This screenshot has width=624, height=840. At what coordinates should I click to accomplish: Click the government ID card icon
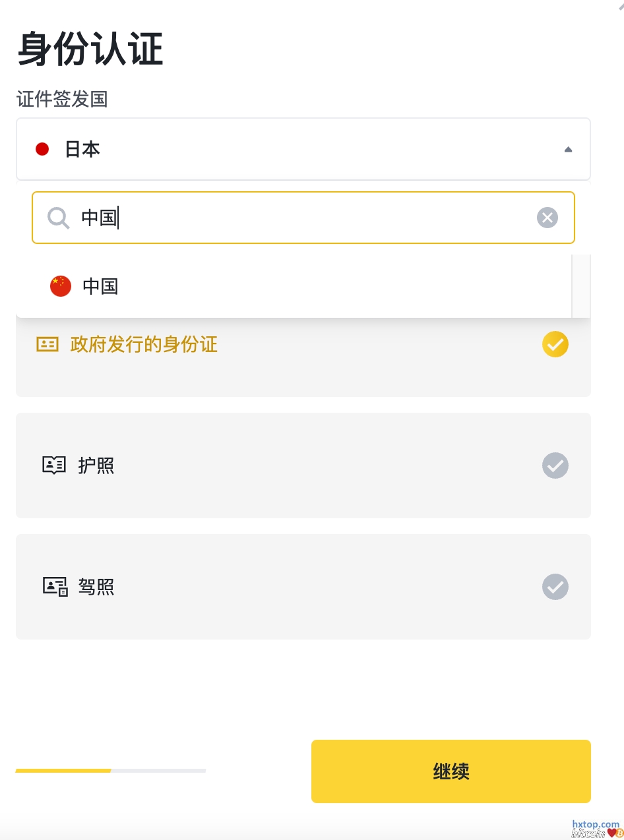pyautogui.click(x=47, y=344)
